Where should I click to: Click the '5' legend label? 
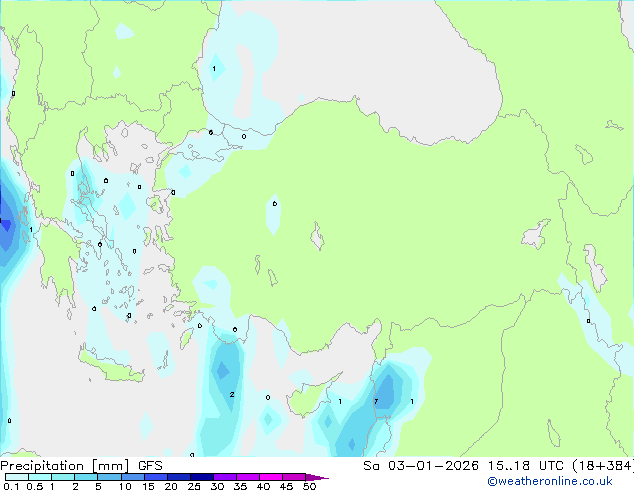(98, 486)
